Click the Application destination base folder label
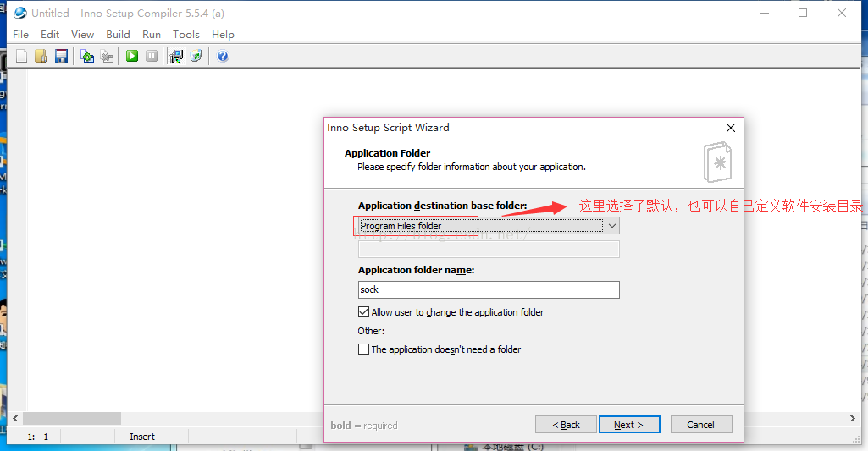 442,206
